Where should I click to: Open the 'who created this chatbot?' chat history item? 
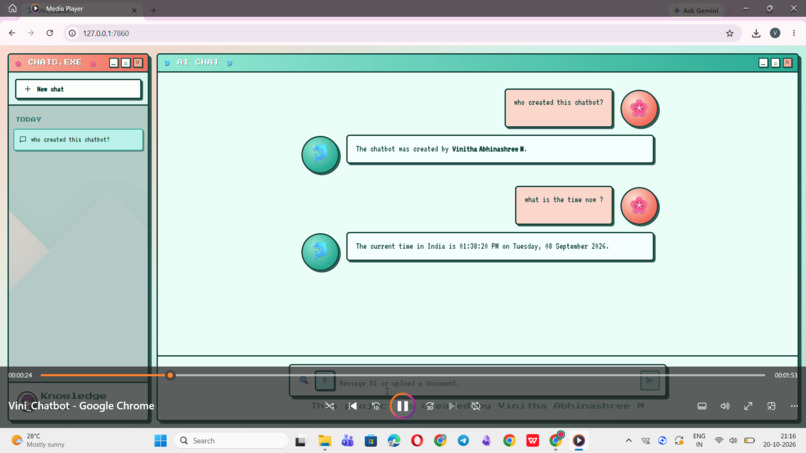coord(78,139)
